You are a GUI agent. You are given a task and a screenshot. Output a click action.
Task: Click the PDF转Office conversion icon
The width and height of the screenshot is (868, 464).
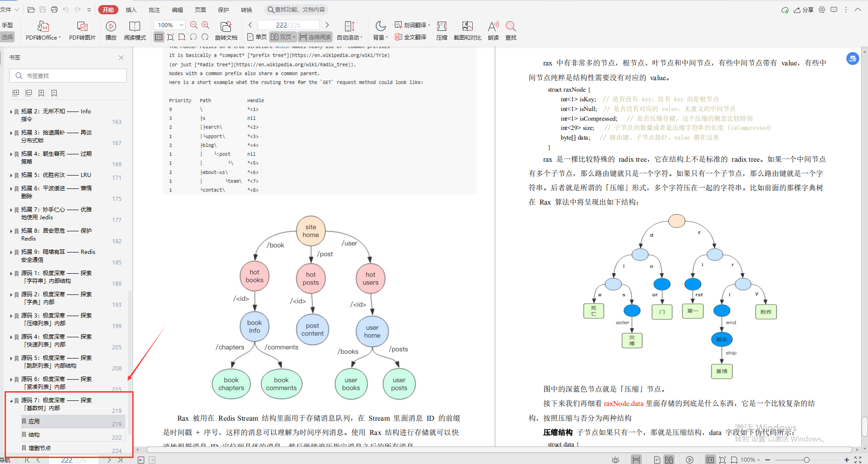(x=43, y=26)
